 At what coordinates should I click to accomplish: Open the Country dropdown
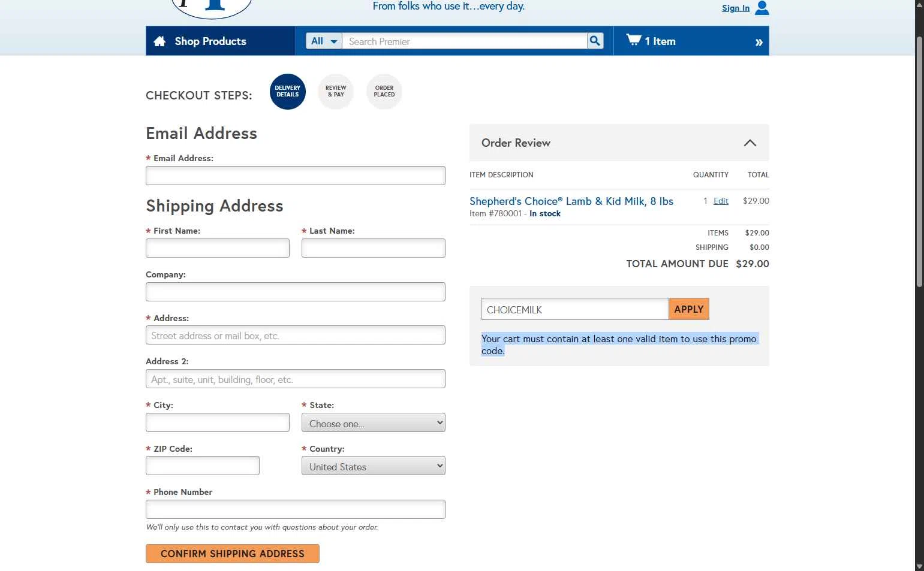click(374, 466)
